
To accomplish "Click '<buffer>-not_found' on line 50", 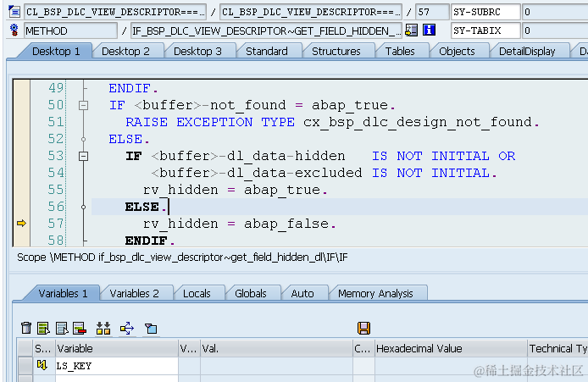I will (x=209, y=105).
